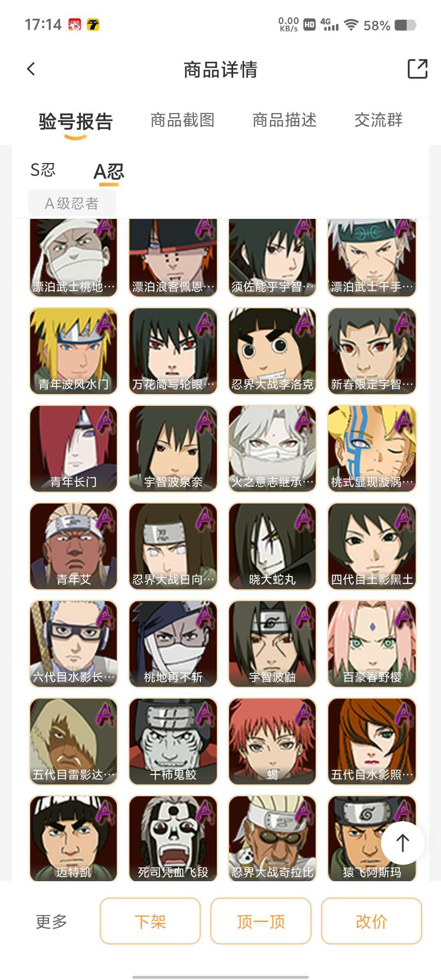This screenshot has width=441, height=980.
Task: Tap the 下架 button
Action: [150, 921]
